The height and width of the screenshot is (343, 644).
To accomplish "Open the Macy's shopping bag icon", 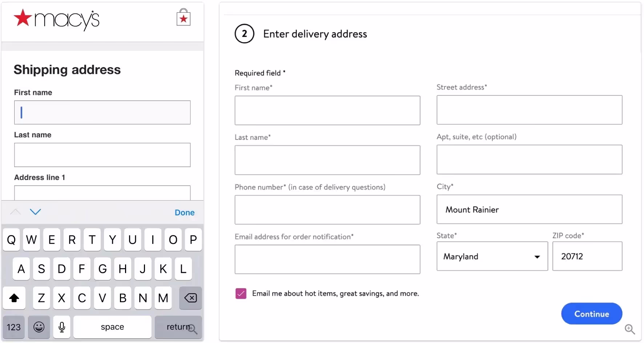I will click(184, 17).
